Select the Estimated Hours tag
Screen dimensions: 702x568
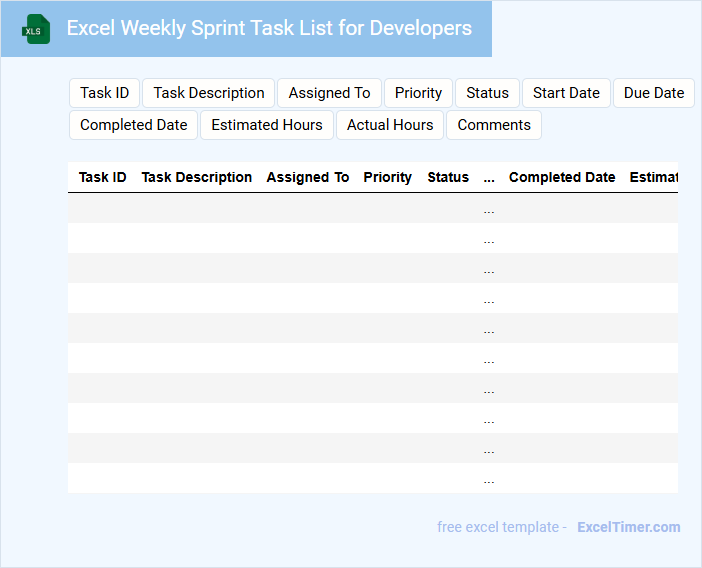[x=267, y=125]
